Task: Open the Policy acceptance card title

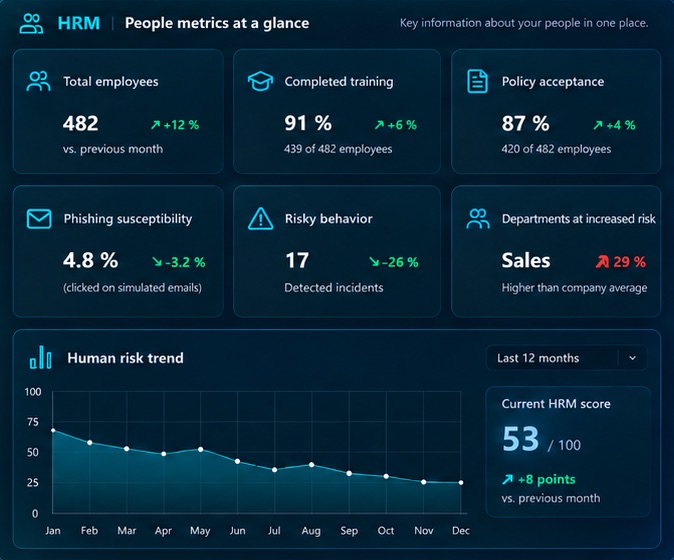Action: 553,82
